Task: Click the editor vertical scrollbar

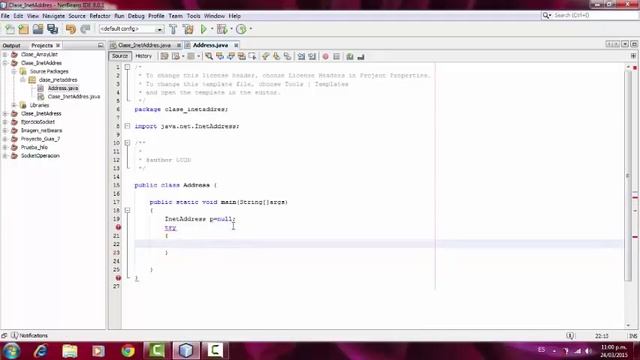Action: [x=628, y=176]
